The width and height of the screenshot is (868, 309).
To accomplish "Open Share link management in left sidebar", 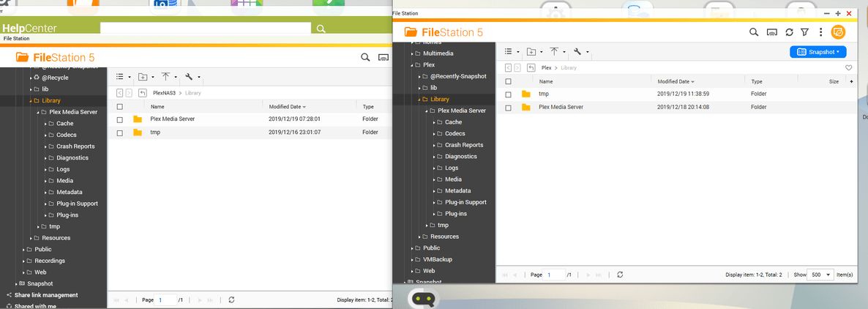I will (46, 295).
